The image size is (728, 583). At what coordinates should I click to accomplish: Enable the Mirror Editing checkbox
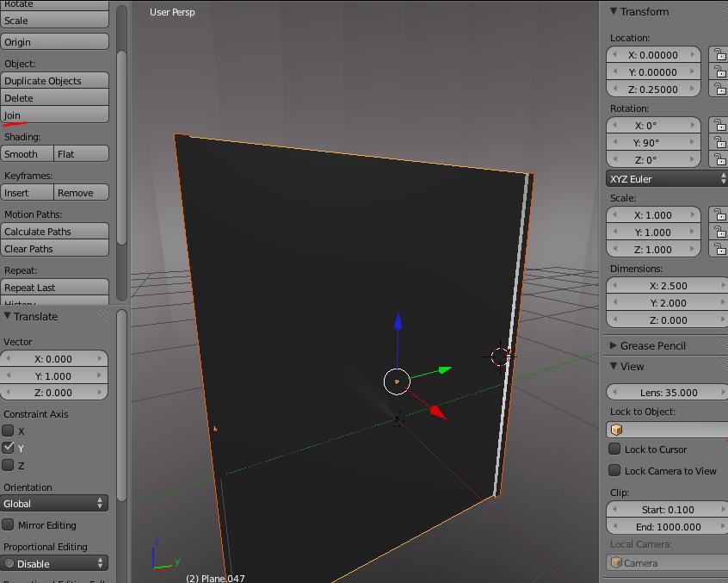tap(8, 524)
